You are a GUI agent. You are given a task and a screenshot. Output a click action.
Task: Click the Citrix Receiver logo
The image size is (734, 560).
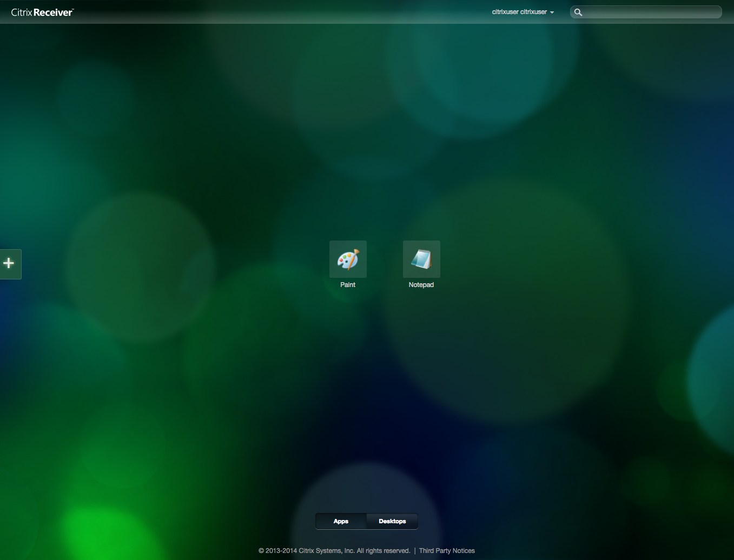coord(42,12)
